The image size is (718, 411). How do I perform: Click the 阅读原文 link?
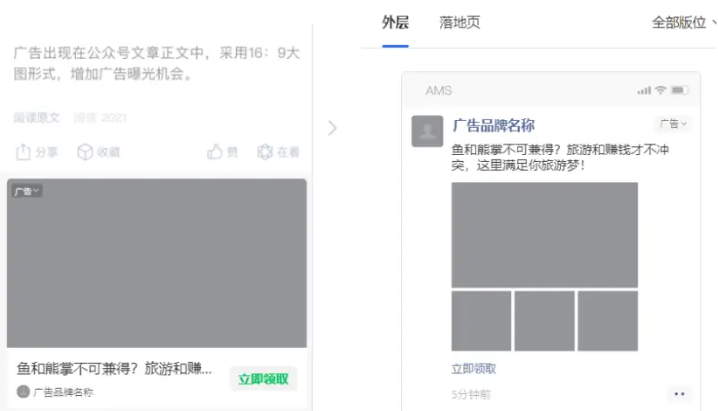pyautogui.click(x=37, y=118)
